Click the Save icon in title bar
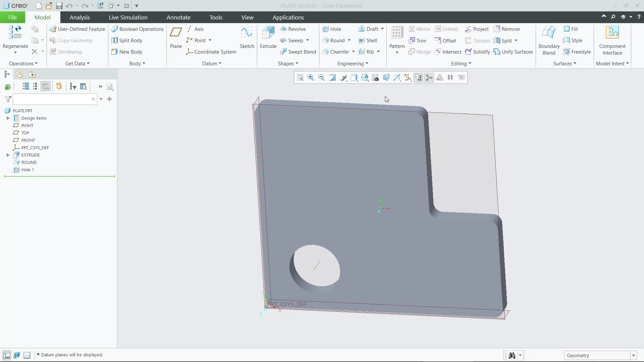 pos(59,6)
